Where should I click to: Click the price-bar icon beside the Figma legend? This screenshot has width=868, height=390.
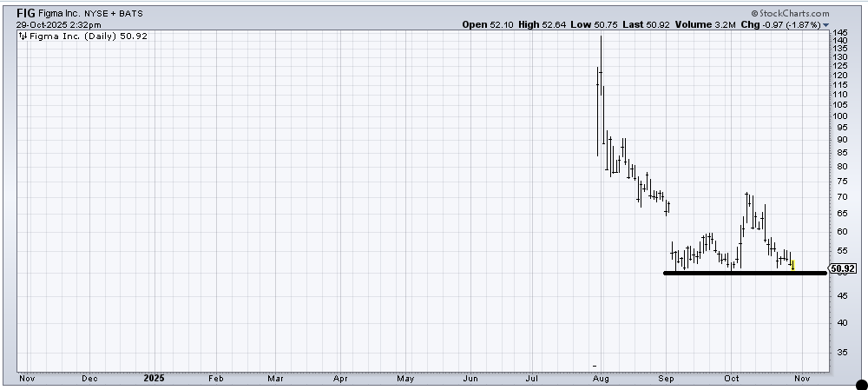click(x=23, y=37)
